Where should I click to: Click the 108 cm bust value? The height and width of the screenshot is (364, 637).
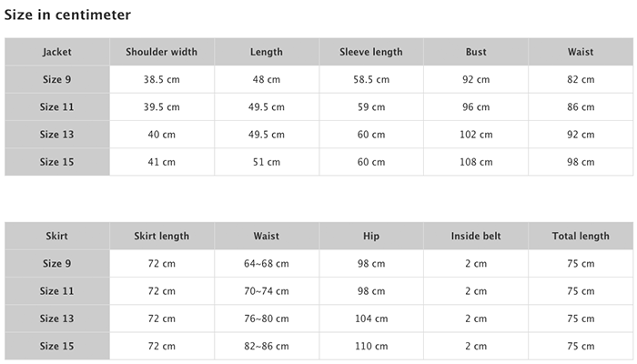[476, 162]
